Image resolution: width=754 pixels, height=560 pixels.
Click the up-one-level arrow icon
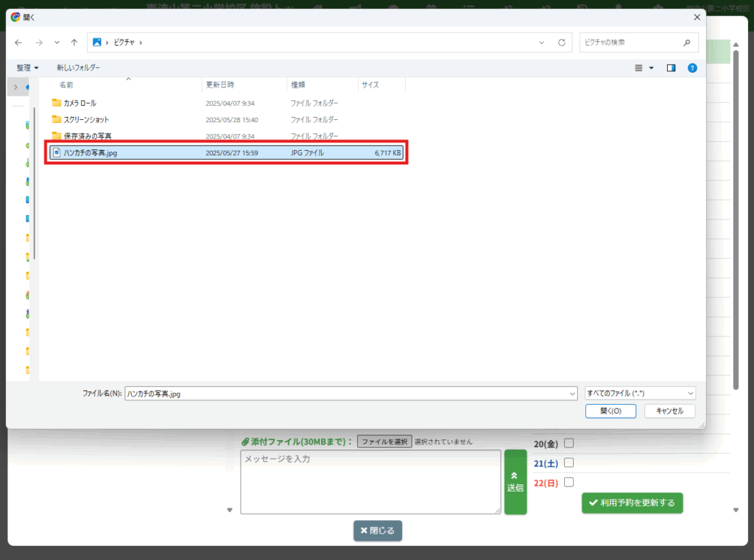point(74,43)
